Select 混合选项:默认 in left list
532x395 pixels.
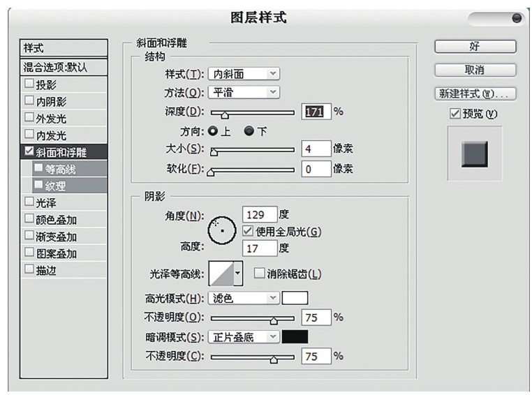click(x=64, y=67)
